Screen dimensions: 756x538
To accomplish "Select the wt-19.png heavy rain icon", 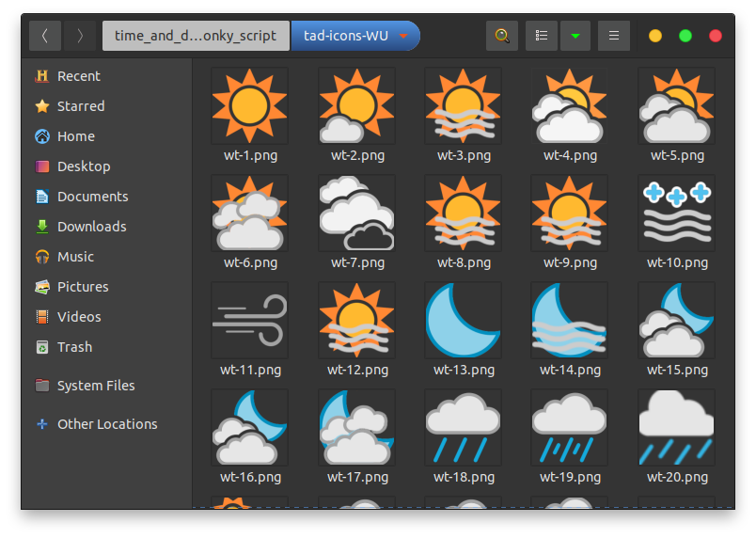I will point(570,428).
